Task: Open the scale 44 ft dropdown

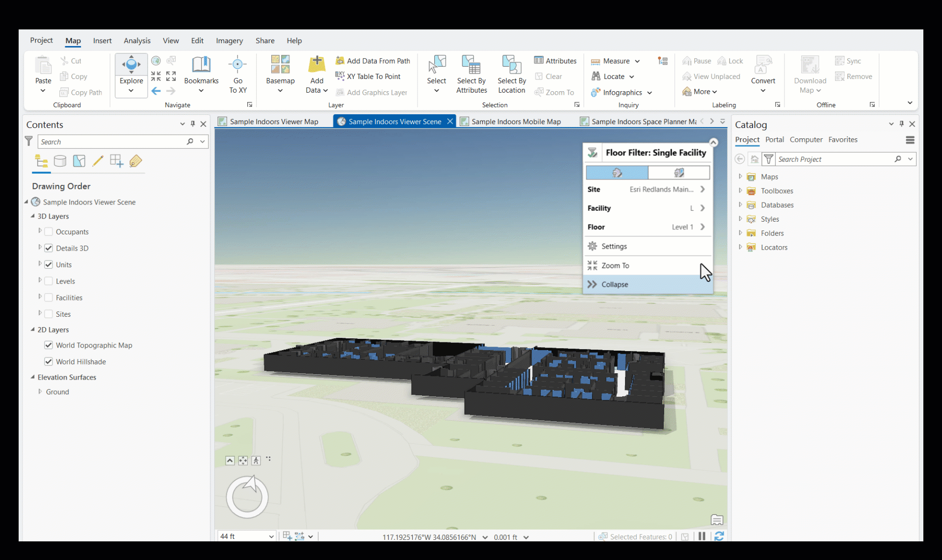Action: point(271,536)
